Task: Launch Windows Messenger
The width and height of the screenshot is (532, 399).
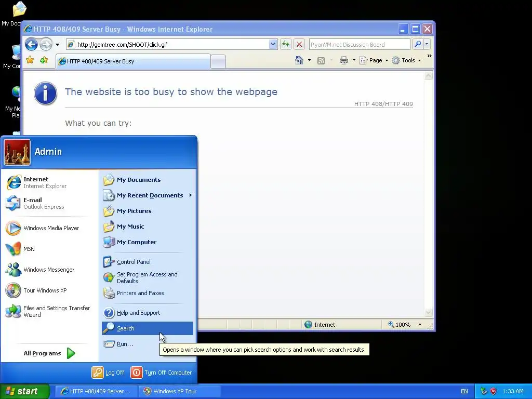Action: point(49,270)
